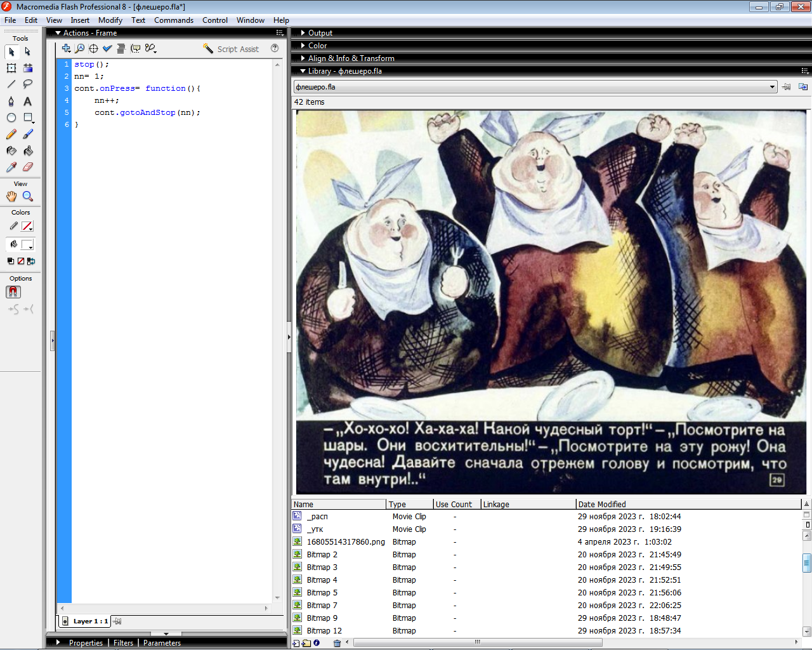Open Actions panel help icon
812x650 pixels.
point(275,48)
